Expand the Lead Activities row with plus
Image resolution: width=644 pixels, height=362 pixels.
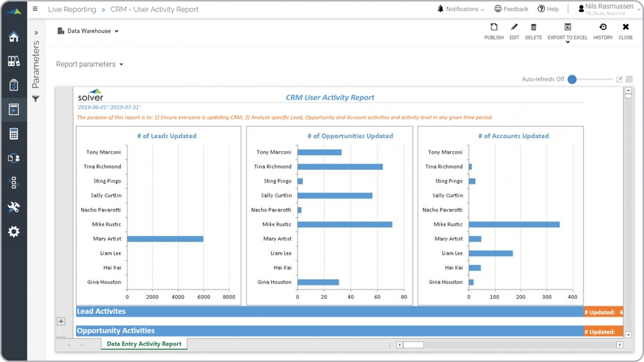click(x=61, y=321)
